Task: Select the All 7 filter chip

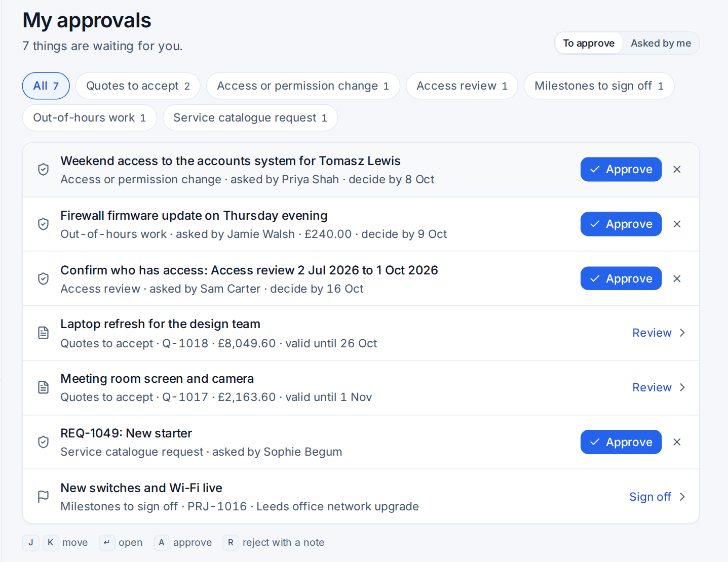Action: (46, 86)
